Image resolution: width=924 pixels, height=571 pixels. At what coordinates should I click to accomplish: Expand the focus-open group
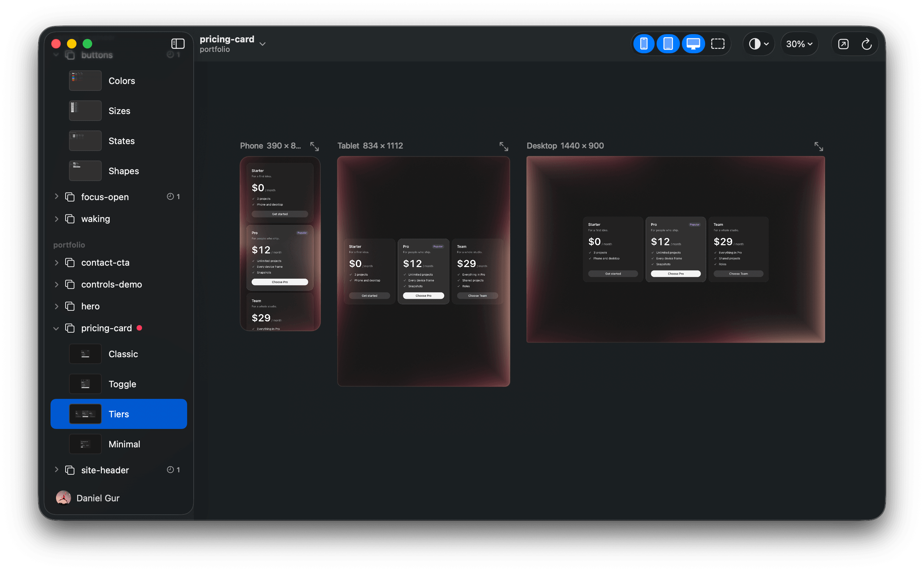(x=57, y=196)
